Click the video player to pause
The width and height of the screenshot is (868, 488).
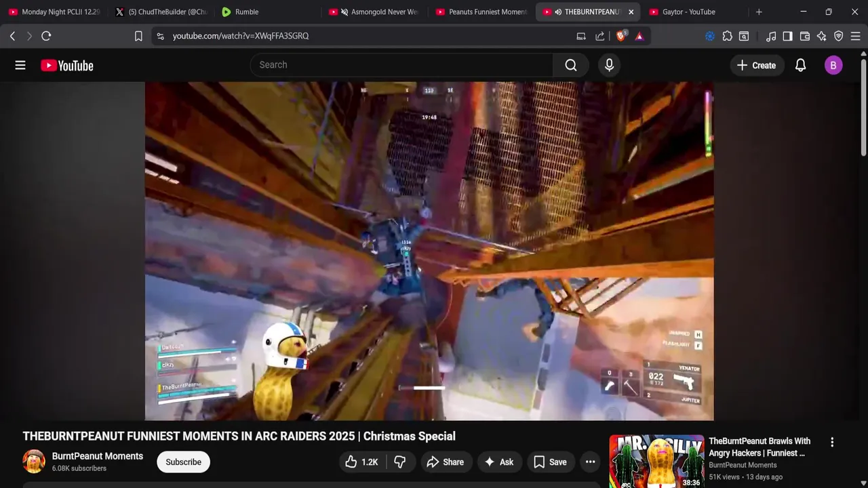[429, 251]
